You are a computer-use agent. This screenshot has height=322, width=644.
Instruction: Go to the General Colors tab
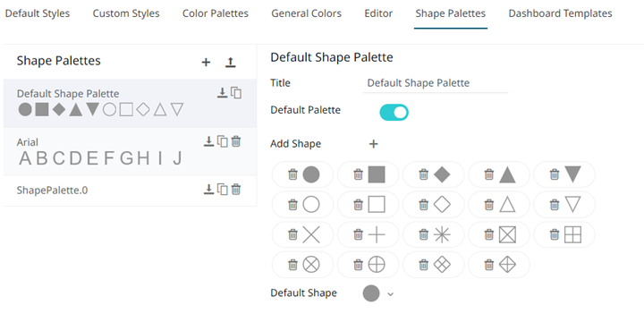(x=307, y=13)
